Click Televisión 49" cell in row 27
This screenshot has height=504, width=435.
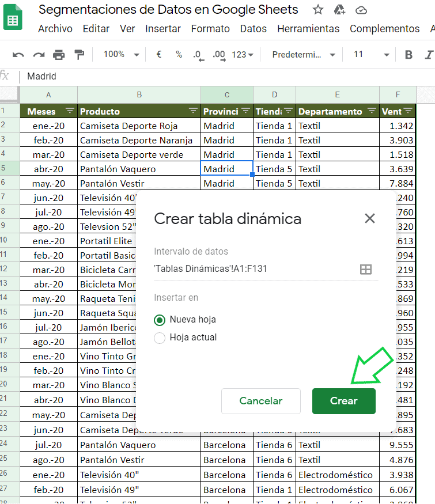139,490
